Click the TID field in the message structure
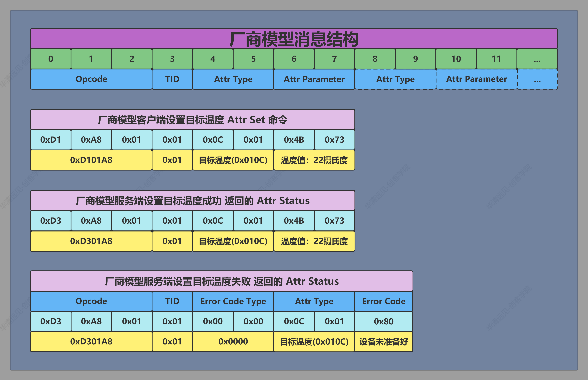Image resolution: width=588 pixels, height=380 pixels. coord(172,79)
